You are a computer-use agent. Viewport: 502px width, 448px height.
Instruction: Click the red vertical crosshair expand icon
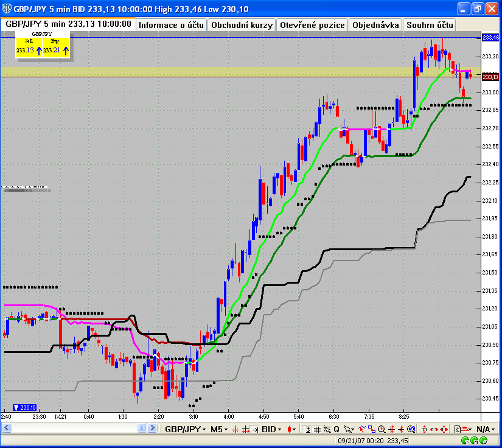coord(391,429)
